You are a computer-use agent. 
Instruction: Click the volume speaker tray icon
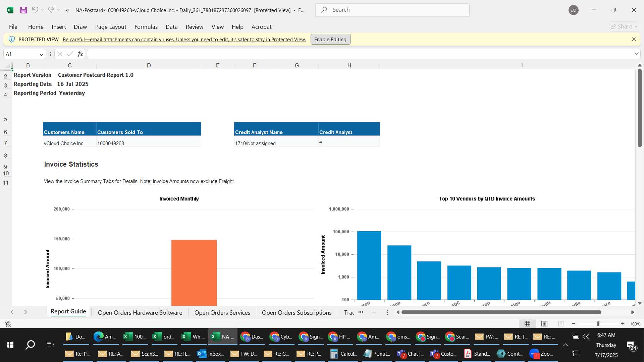[x=586, y=336]
